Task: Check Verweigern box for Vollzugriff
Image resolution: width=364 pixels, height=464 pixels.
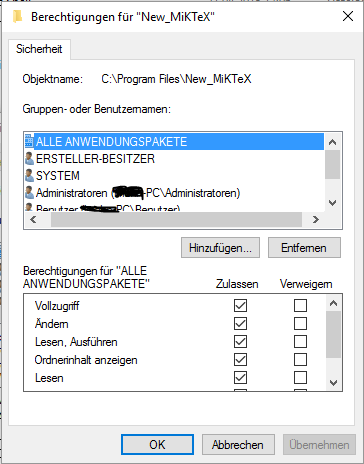Action: pos(300,305)
